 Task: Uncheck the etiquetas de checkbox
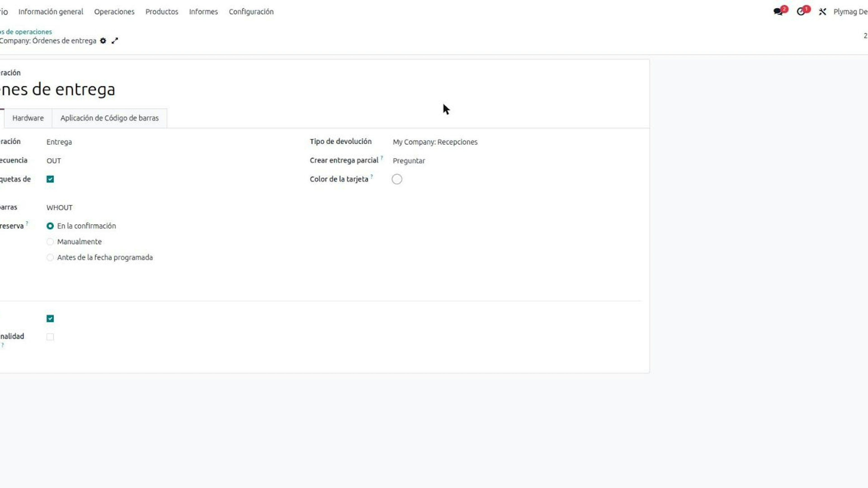coord(50,179)
